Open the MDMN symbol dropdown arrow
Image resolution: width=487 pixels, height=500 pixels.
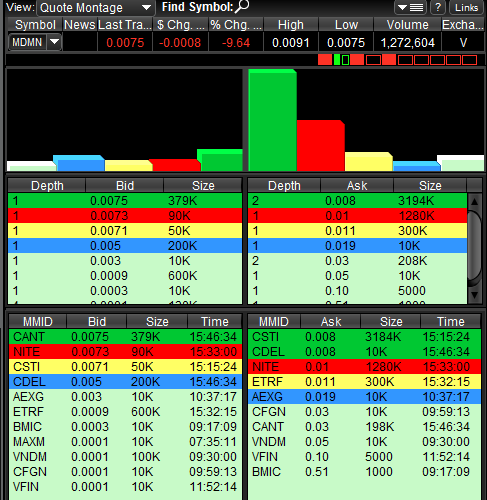tap(54, 42)
